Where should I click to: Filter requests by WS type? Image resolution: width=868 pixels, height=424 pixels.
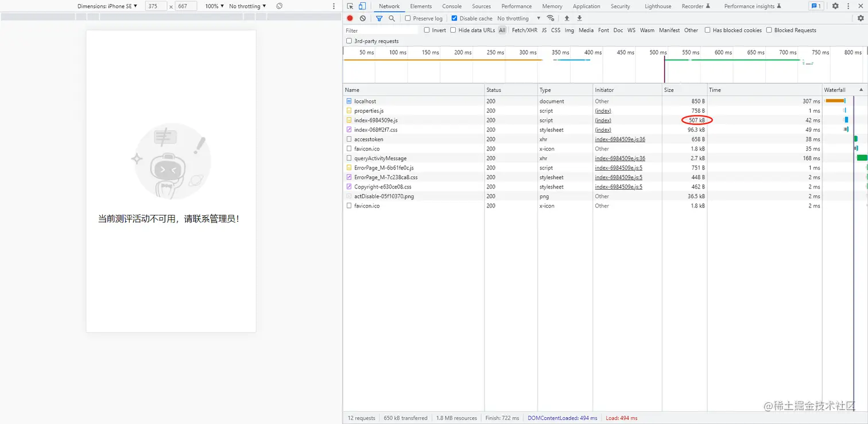point(631,30)
